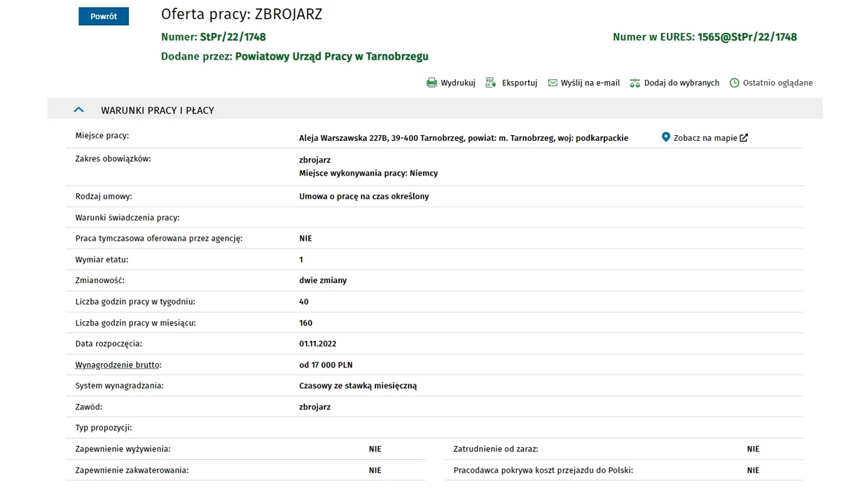Click the Wymiar etatu value 1

coord(301,260)
